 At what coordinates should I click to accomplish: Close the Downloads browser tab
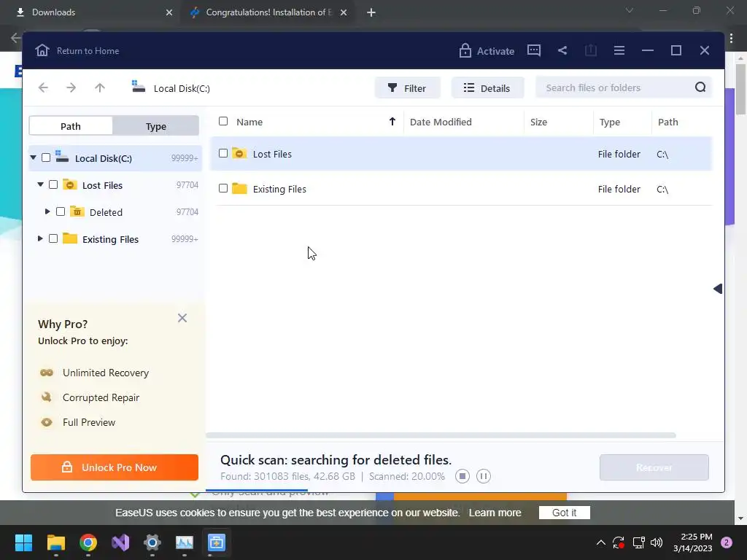169,13
